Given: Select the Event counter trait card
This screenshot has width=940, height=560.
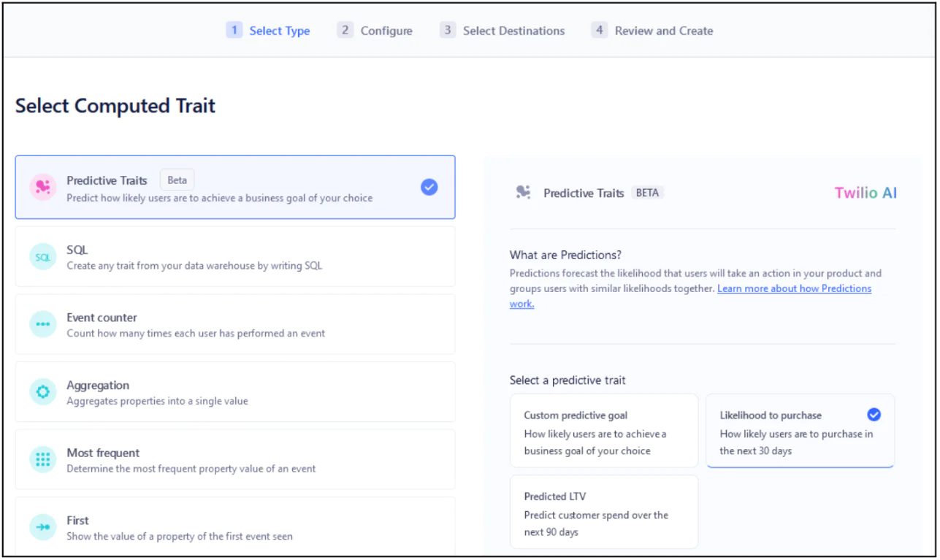Looking at the screenshot, I should [x=235, y=324].
